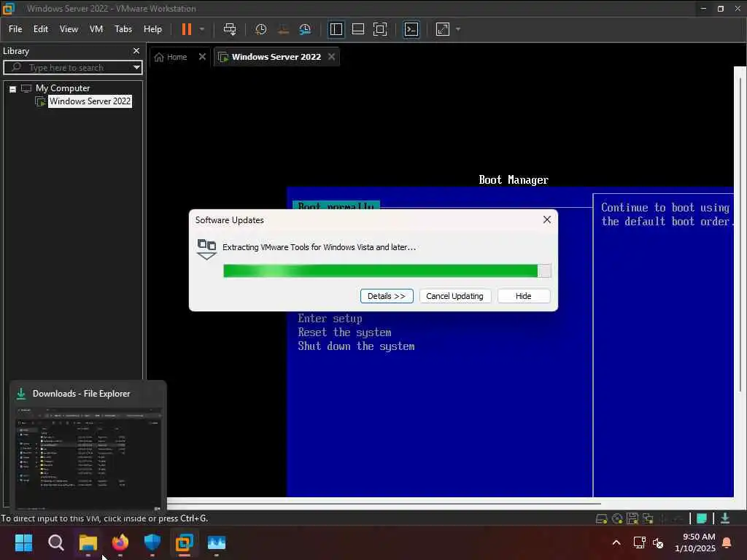This screenshot has width=747, height=560.
Task: Open the stretch display dropdown arrow
Action: [x=458, y=29]
